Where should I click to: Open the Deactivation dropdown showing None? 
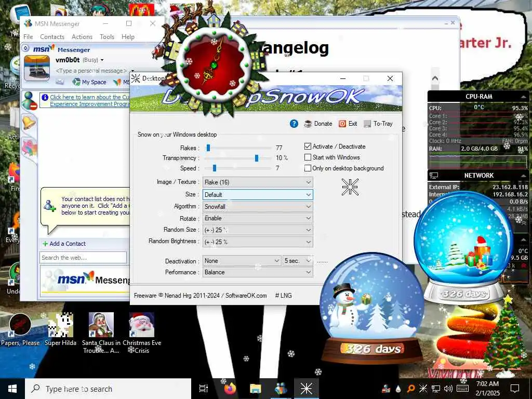(242, 261)
